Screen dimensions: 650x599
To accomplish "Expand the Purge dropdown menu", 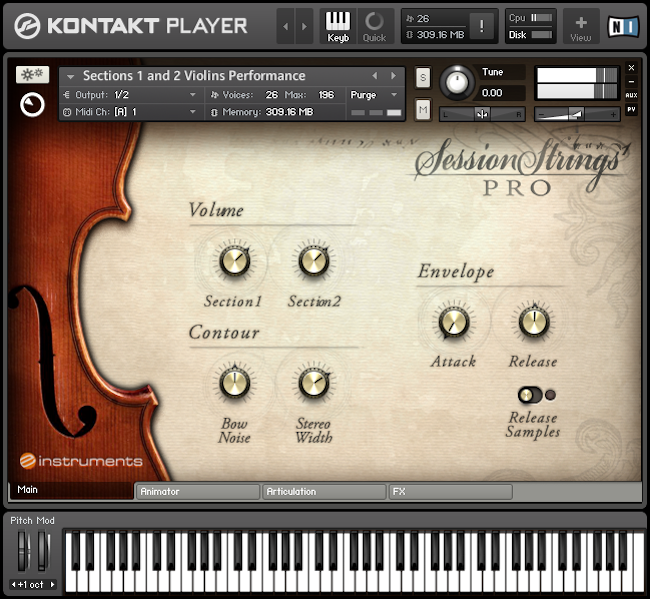I will click(x=375, y=94).
